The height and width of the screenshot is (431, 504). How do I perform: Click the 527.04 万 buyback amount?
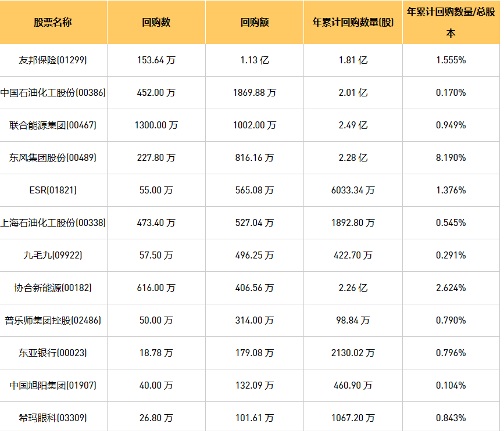tap(255, 222)
